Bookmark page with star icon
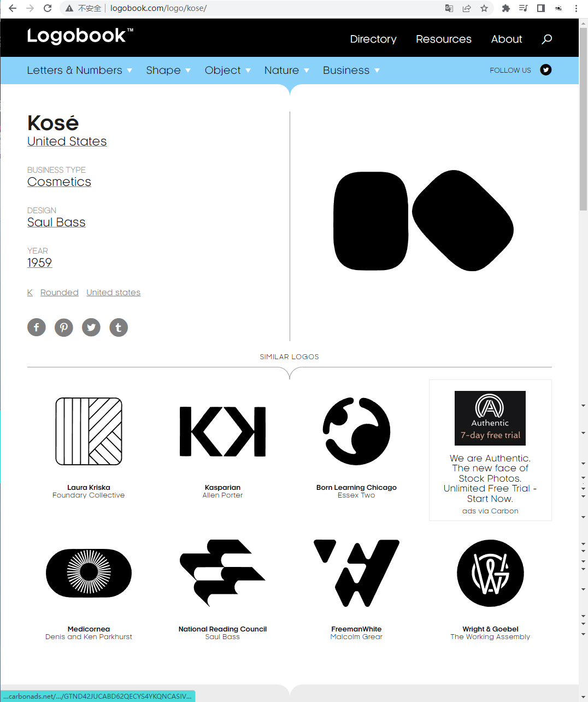The width and height of the screenshot is (588, 702). pos(484,8)
